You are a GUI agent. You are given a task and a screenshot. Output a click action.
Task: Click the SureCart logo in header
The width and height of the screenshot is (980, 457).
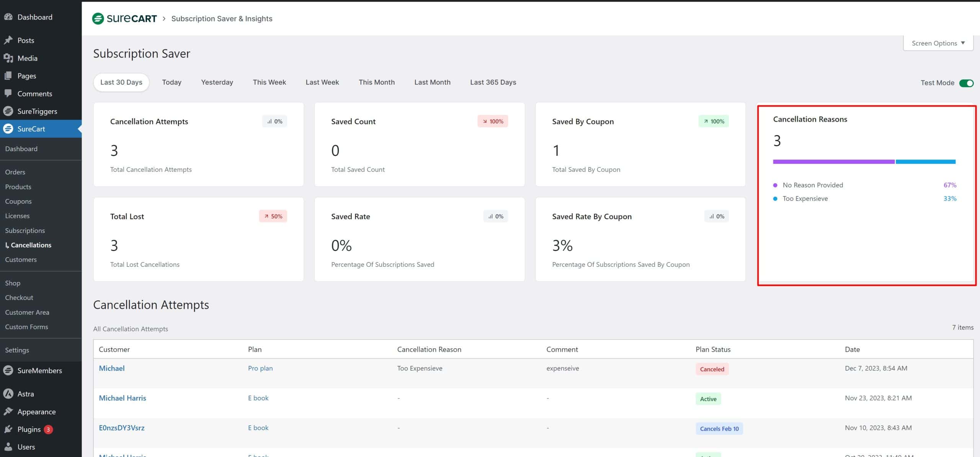pyautogui.click(x=124, y=18)
